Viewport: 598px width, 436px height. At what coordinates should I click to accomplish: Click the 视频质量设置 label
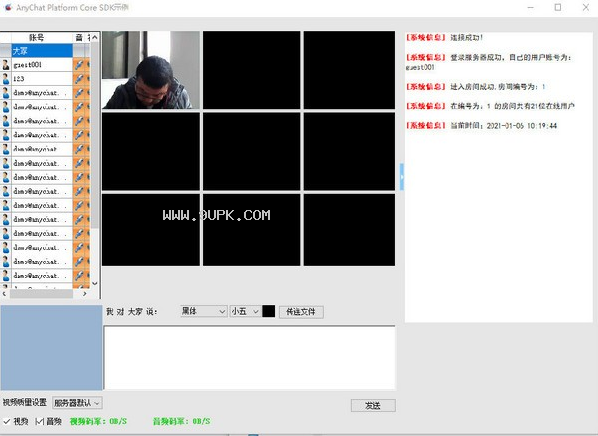(x=24, y=402)
